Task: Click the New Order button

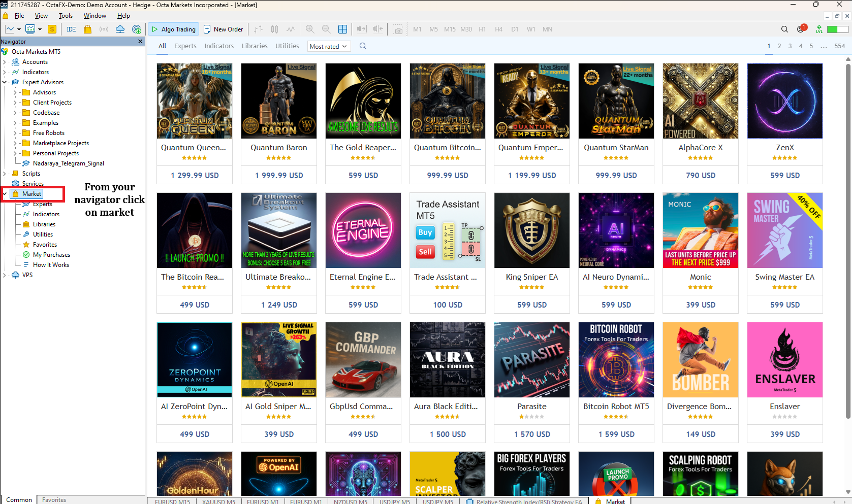Action: coord(224,29)
